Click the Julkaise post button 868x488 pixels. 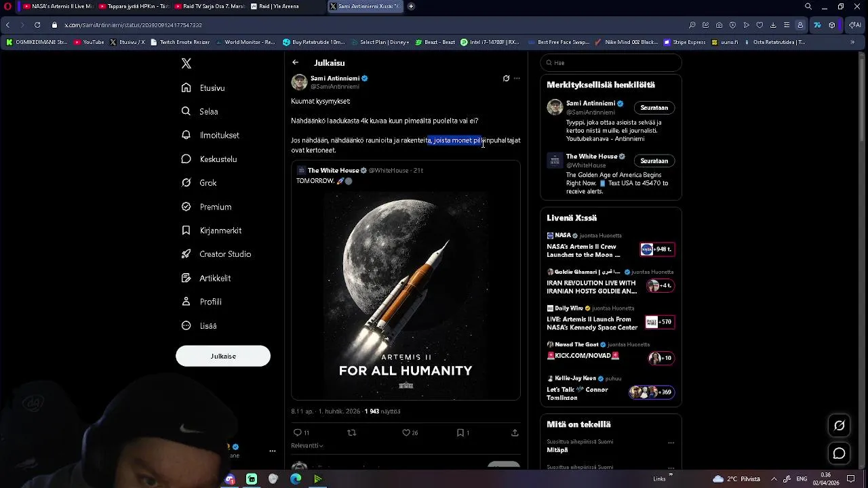[x=223, y=356]
